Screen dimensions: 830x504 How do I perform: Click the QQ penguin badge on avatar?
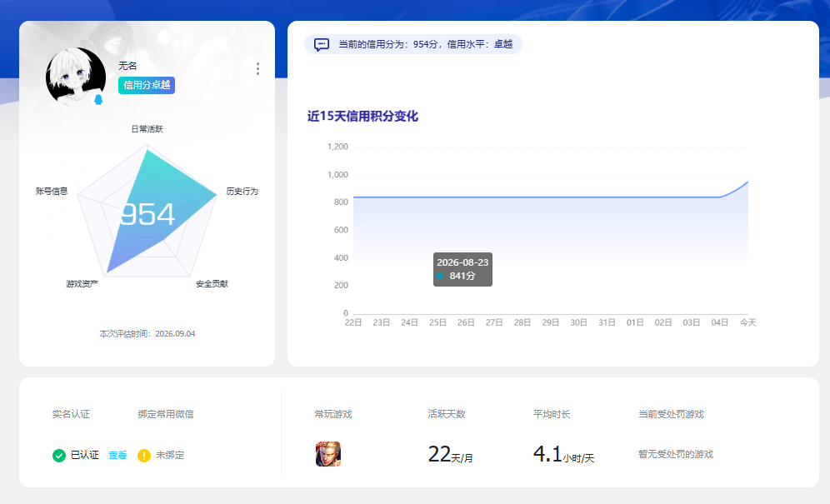click(98, 99)
